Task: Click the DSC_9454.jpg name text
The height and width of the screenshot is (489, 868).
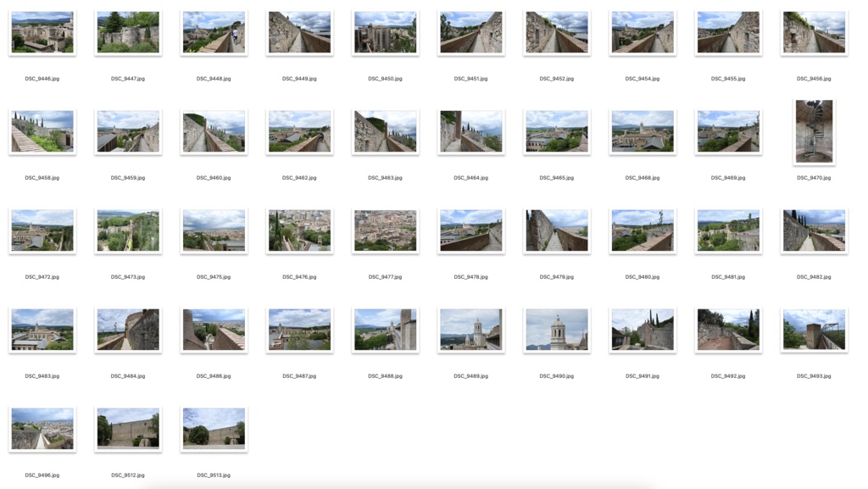Action: coord(643,79)
